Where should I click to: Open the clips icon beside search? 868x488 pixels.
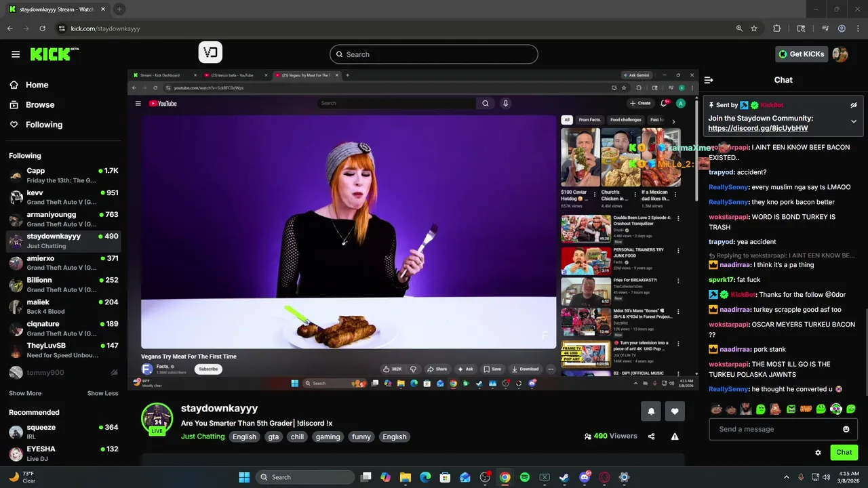pyautogui.click(x=210, y=53)
